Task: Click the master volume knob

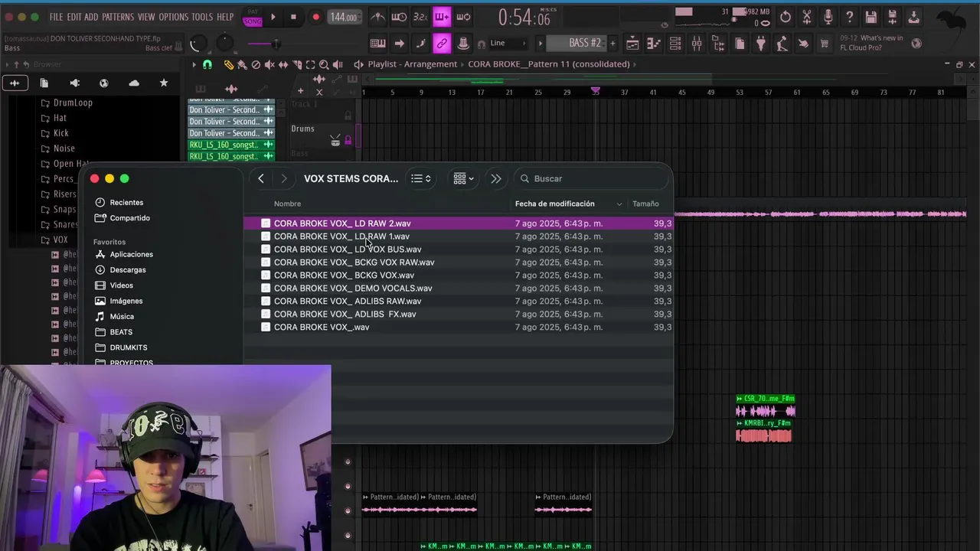Action: (198, 44)
